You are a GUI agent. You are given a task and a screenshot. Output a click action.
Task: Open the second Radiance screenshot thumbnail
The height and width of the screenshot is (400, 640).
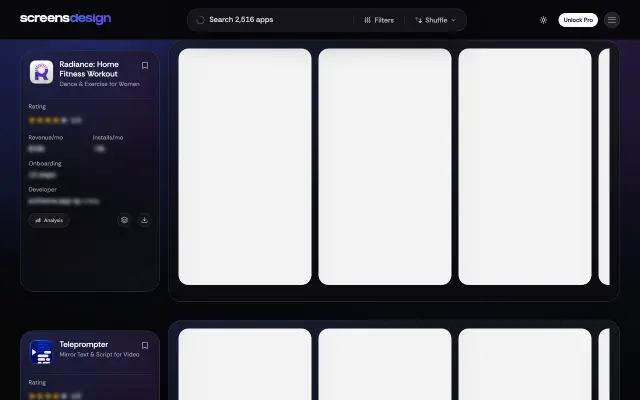385,167
